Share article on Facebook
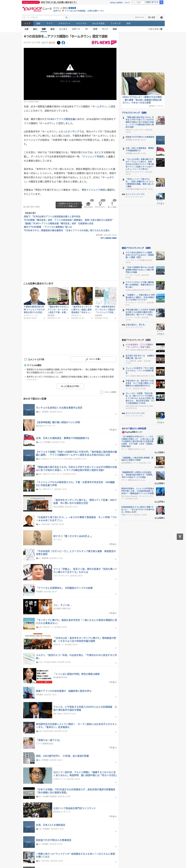 click(x=63, y=43)
